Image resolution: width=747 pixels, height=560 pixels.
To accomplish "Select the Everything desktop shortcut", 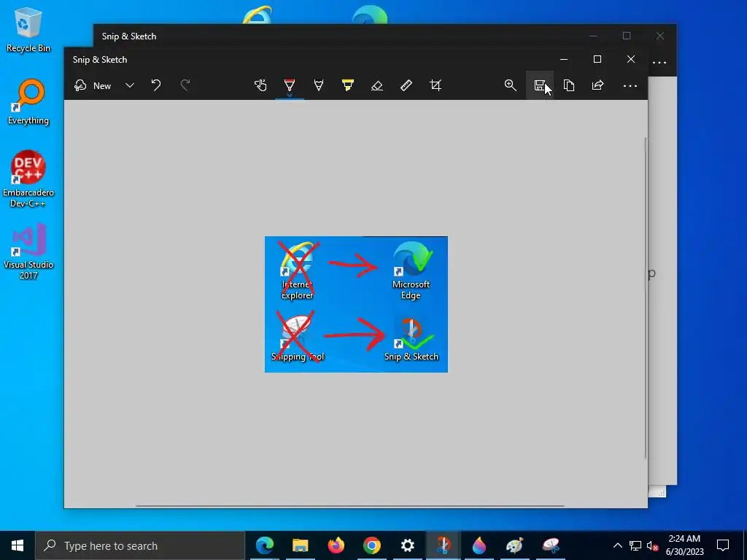I will tap(28, 102).
